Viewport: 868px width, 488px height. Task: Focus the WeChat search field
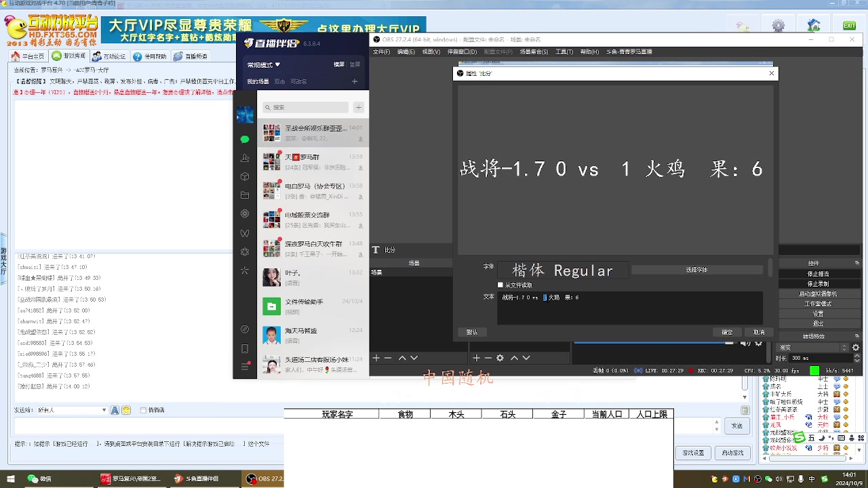[305, 107]
